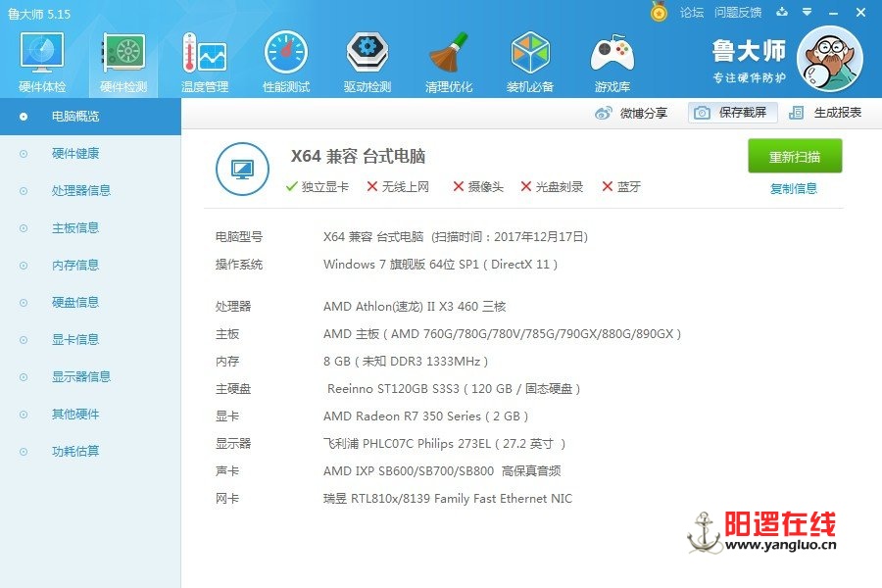Click the X64 兼容 台式电脑 heading
This screenshot has height=588, width=882.
358,156
